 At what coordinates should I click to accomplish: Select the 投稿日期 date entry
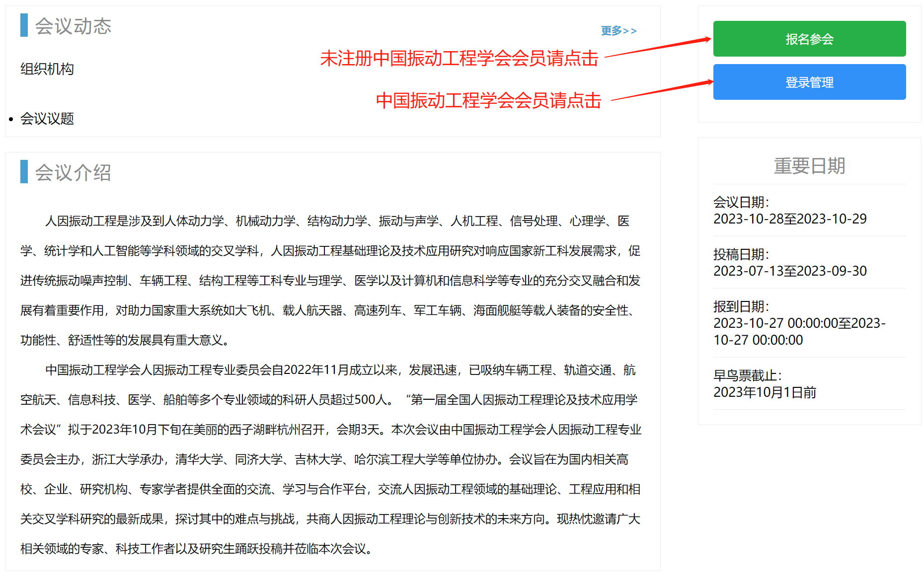pyautogui.click(x=790, y=263)
